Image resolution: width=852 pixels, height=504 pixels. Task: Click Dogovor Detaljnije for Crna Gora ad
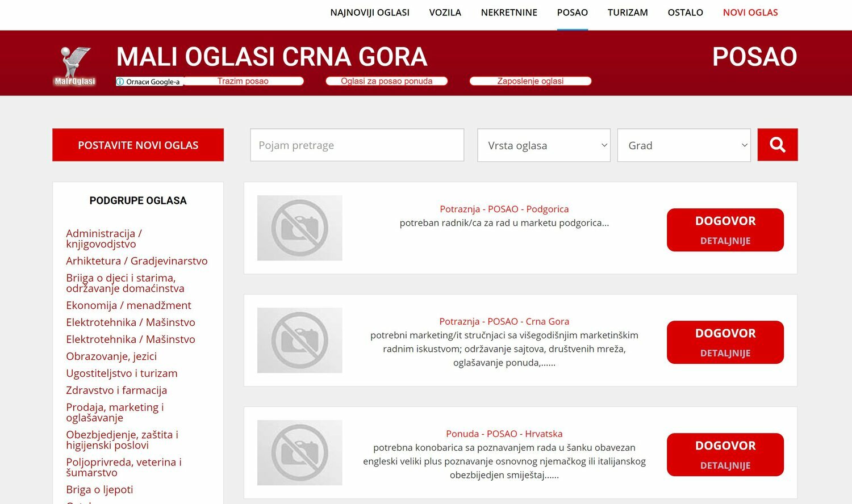725,342
